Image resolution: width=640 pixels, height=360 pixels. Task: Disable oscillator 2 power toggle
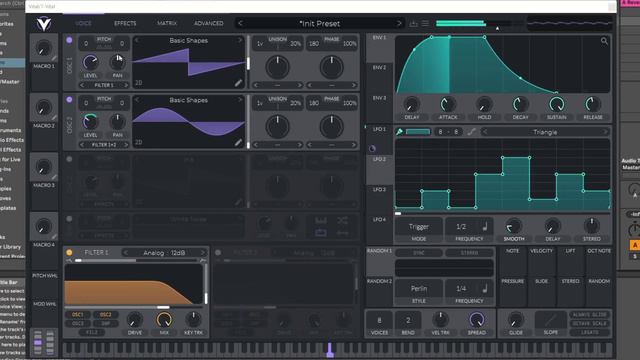tap(69, 100)
